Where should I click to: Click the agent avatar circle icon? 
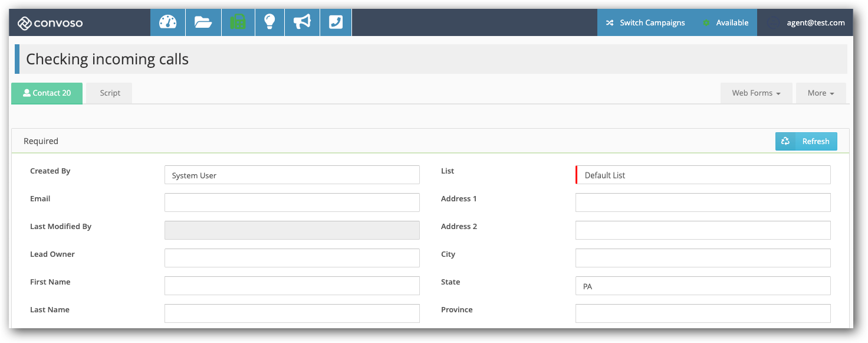[774, 22]
